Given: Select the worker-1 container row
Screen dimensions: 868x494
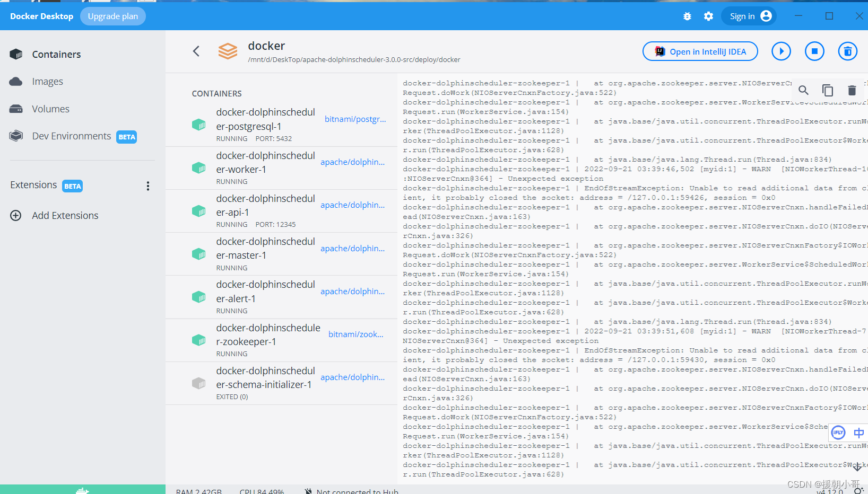Looking at the screenshot, I should point(282,168).
